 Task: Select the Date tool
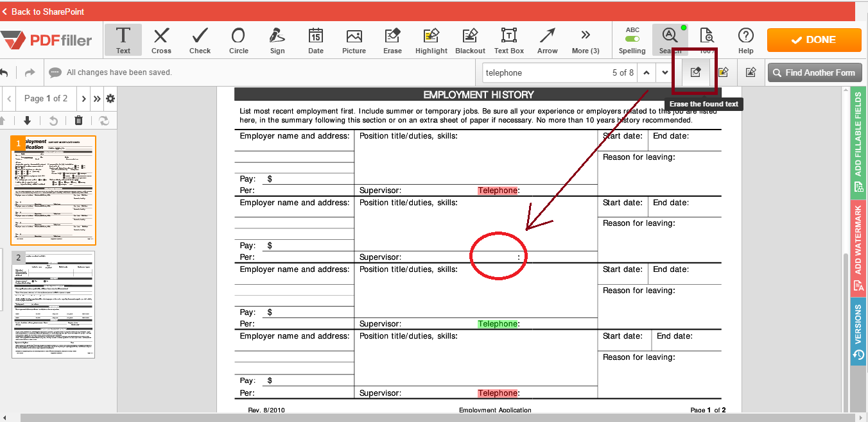(x=316, y=40)
